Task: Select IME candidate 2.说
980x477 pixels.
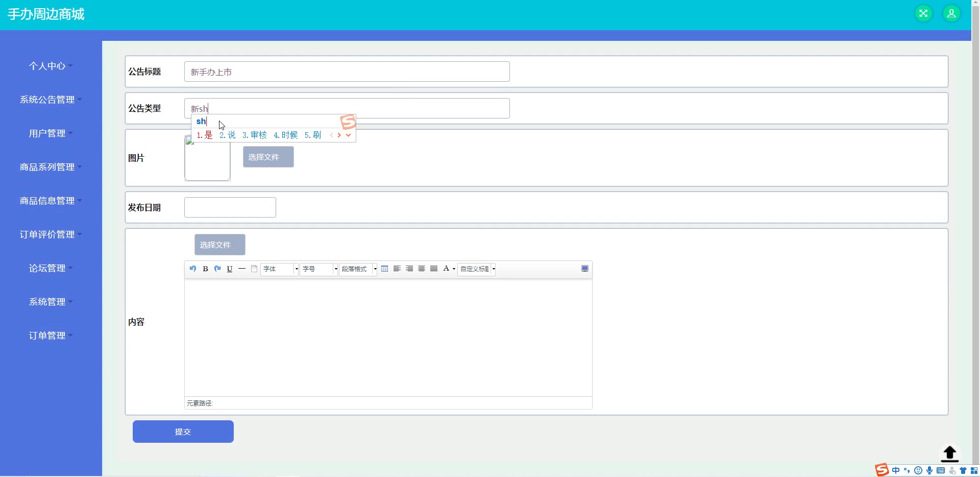Action: [x=228, y=135]
